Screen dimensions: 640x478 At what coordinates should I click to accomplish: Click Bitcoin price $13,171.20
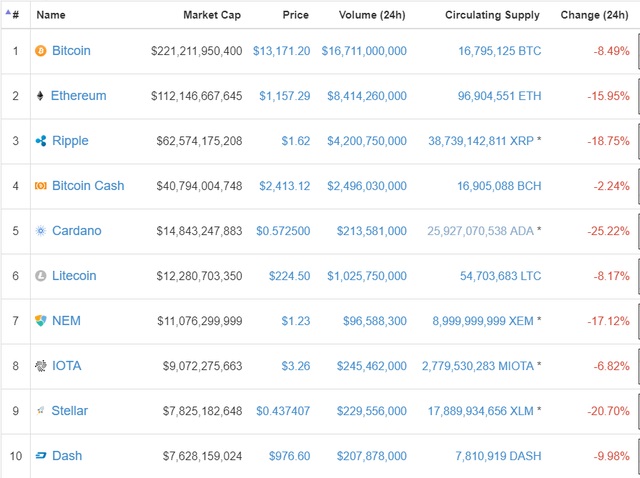(x=282, y=51)
